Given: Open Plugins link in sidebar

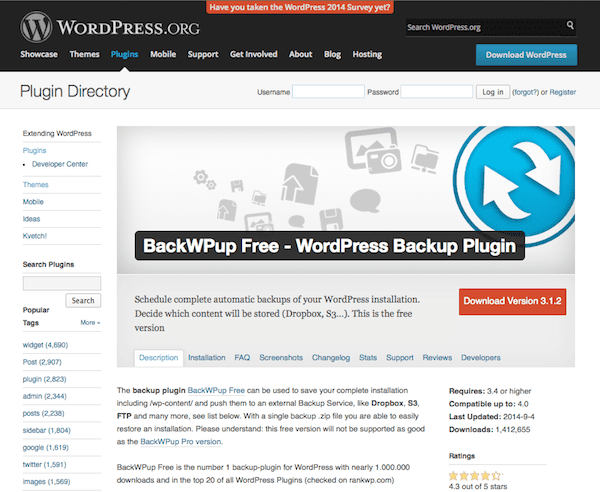Looking at the screenshot, I should click(34, 150).
